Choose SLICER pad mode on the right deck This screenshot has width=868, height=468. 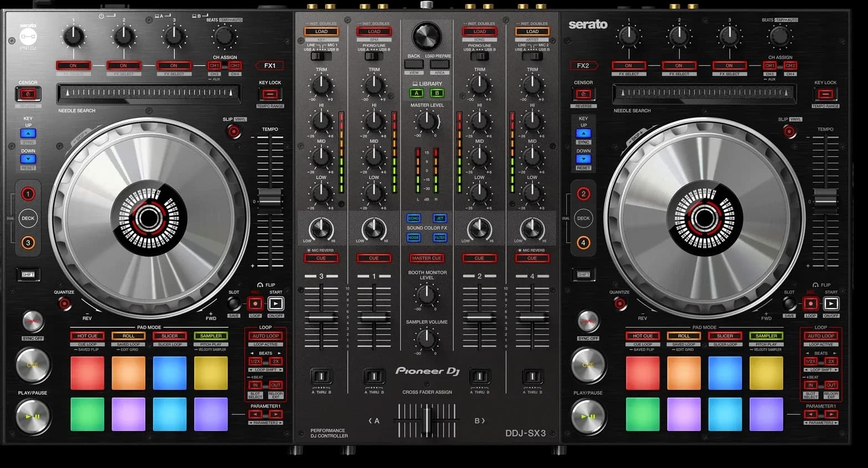click(725, 336)
